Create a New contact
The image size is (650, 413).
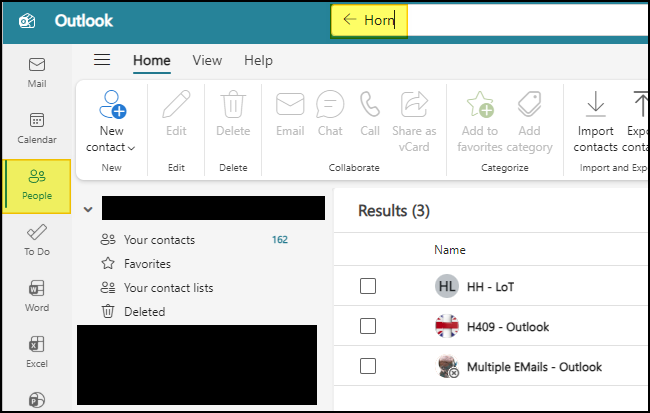point(112,122)
